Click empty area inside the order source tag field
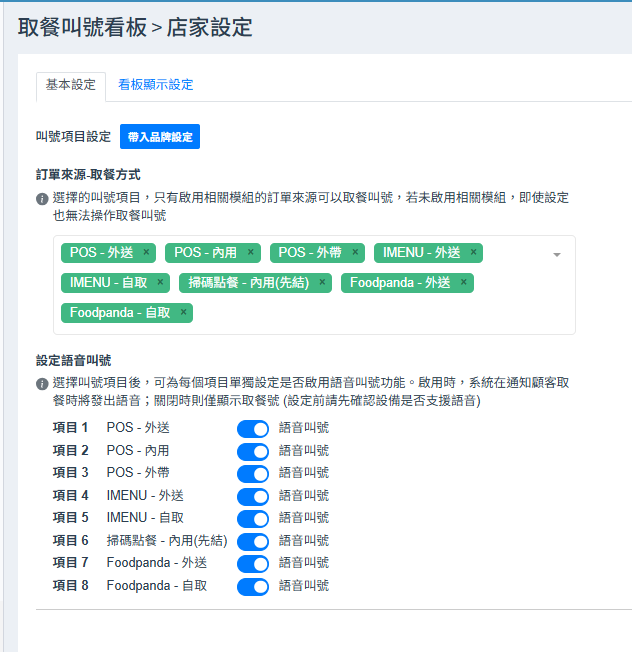 (x=380, y=313)
